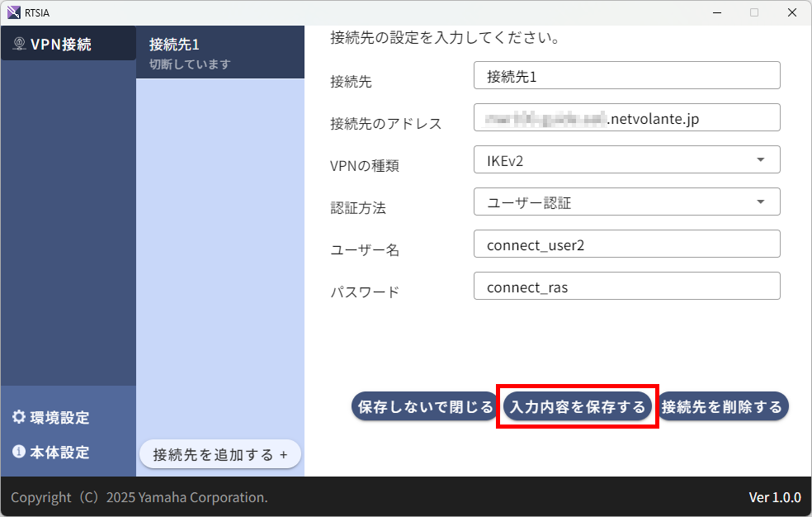812x517 pixels.
Task: Click the antenna icon beside VPN接続
Action: [18, 44]
